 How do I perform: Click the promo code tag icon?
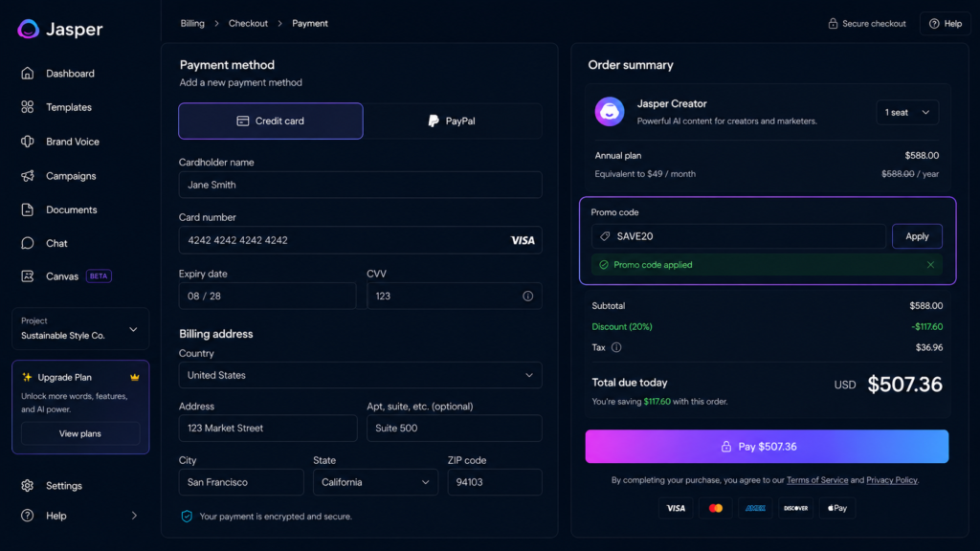tap(605, 236)
